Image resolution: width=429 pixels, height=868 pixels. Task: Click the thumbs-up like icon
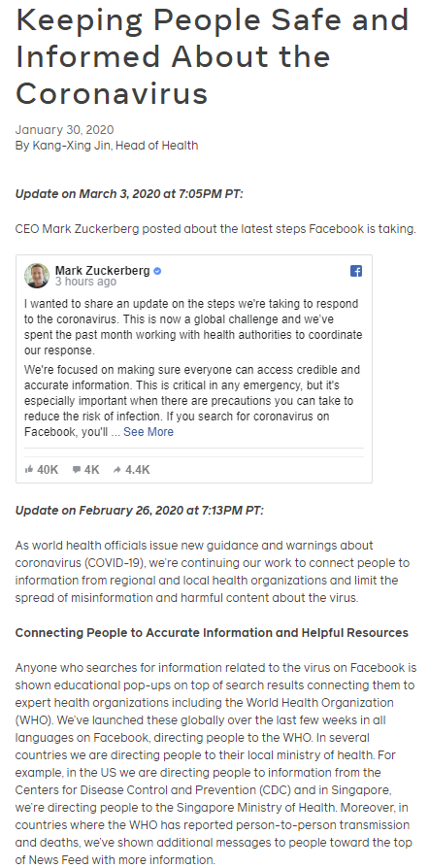pos(29,469)
